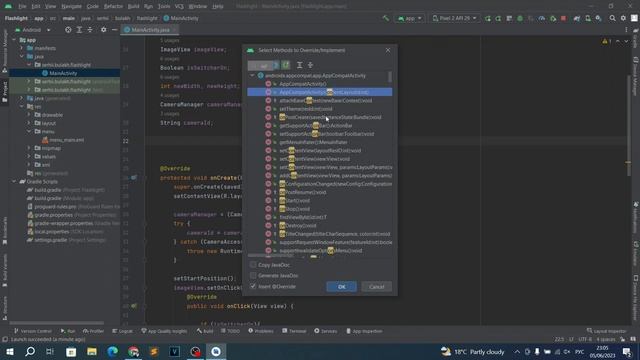640x360 pixels.
Task: Toggle Generate JavaDoc checkbox
Action: point(253,275)
